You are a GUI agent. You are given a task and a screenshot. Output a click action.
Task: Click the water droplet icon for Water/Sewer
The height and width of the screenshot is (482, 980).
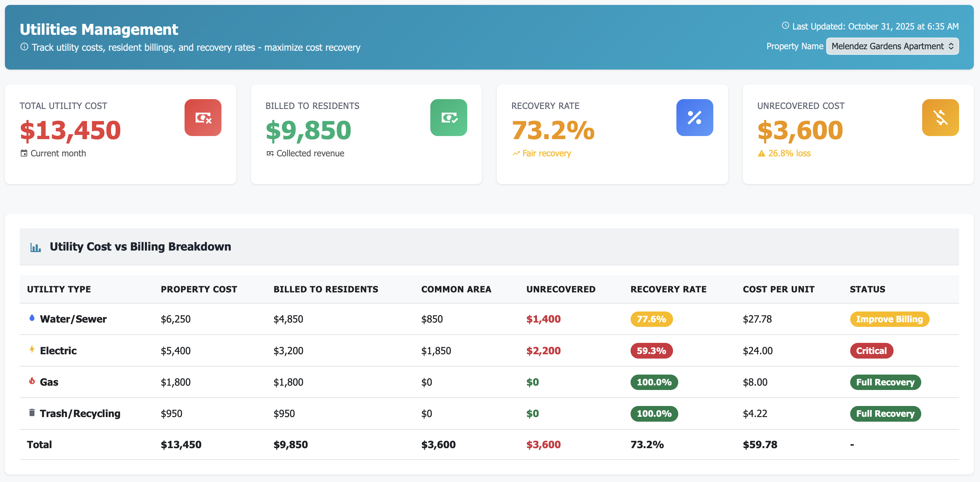(x=32, y=319)
